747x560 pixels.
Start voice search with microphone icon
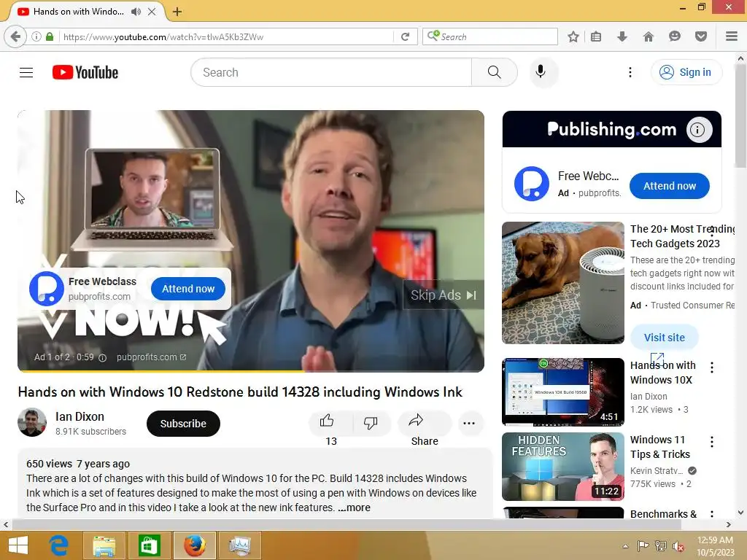[541, 72]
